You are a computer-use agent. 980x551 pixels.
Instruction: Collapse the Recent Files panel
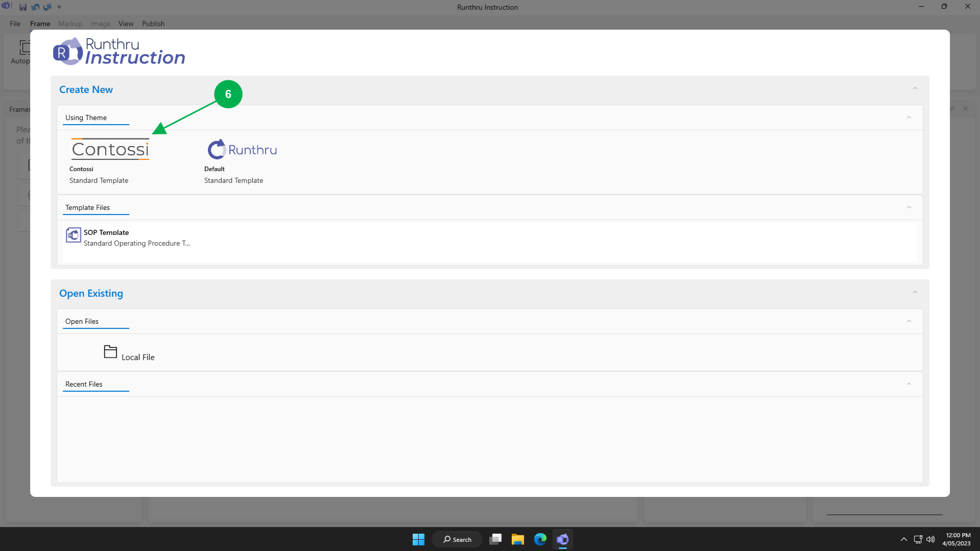909,384
